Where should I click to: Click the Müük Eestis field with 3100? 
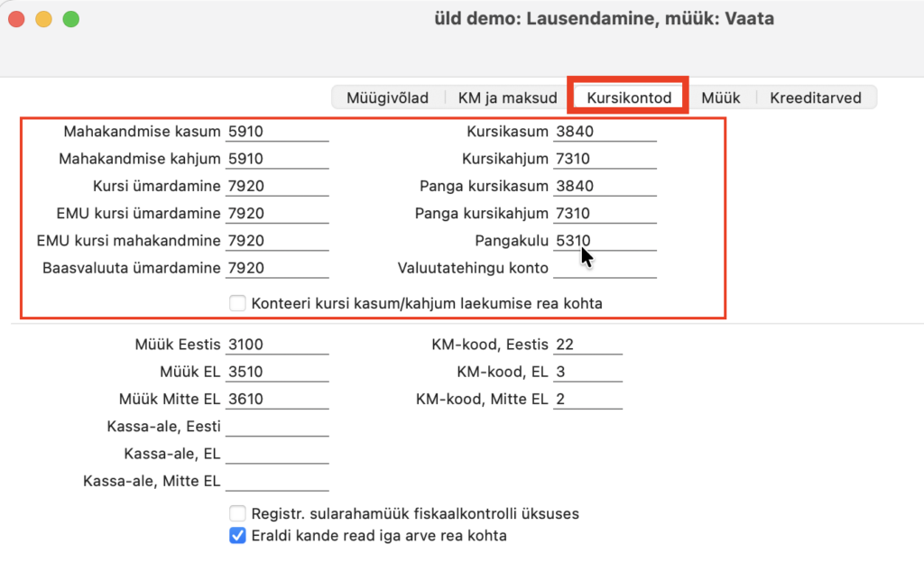(x=277, y=344)
